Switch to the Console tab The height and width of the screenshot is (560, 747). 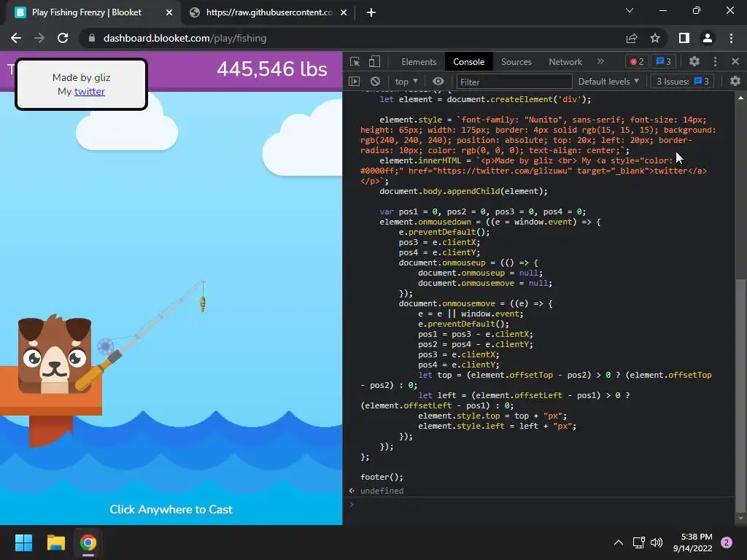coord(469,62)
